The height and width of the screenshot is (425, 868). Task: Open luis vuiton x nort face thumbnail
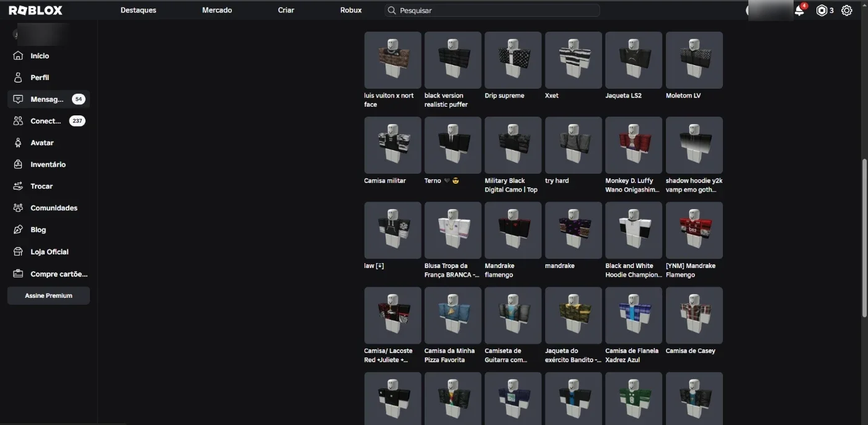[393, 60]
